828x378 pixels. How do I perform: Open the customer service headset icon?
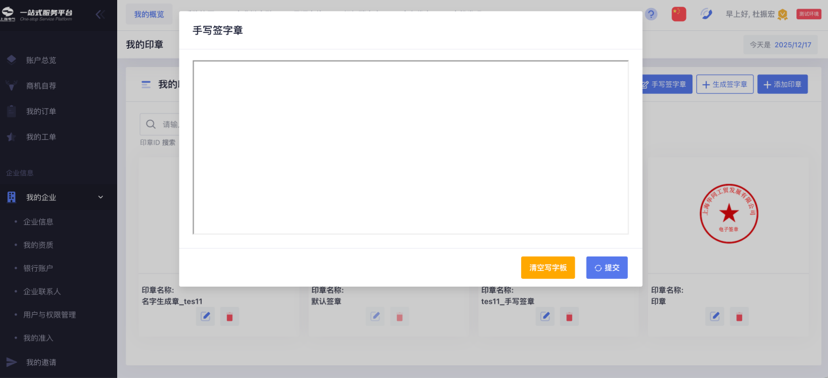tap(706, 14)
